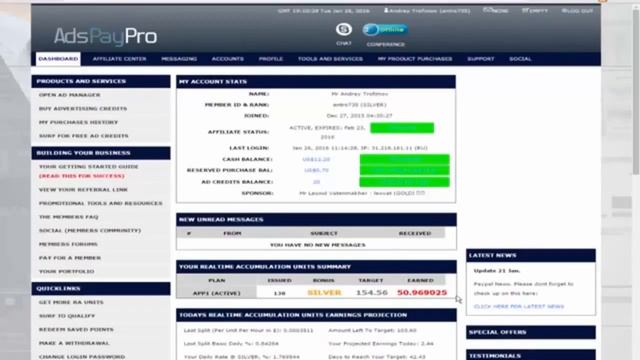Click the Testimonials panel header

[x=531, y=356]
